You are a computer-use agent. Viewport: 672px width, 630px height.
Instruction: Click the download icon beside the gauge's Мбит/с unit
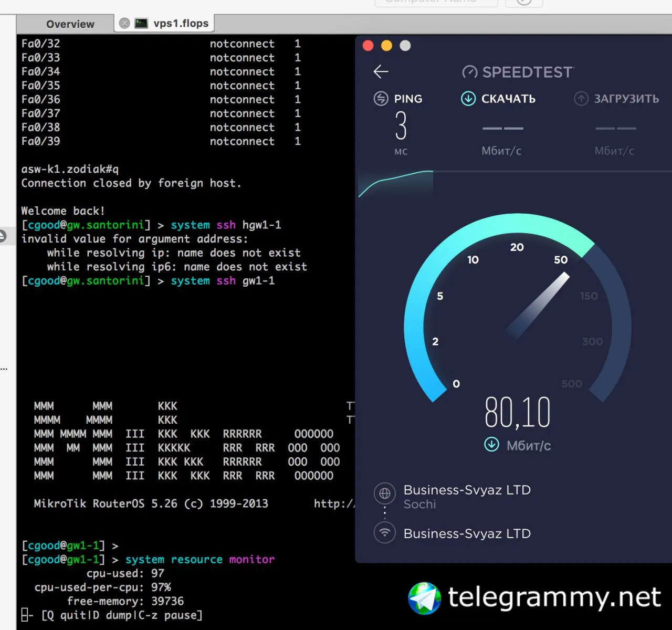(492, 445)
